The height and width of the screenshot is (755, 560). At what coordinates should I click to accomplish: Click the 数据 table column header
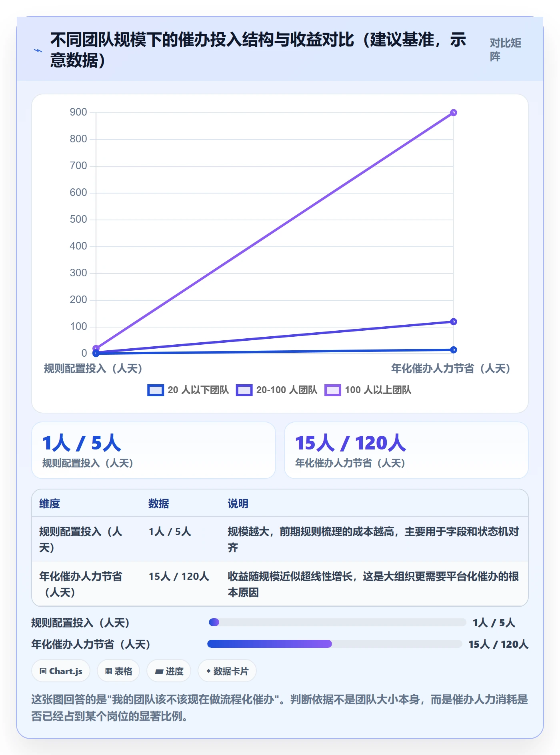click(x=159, y=503)
